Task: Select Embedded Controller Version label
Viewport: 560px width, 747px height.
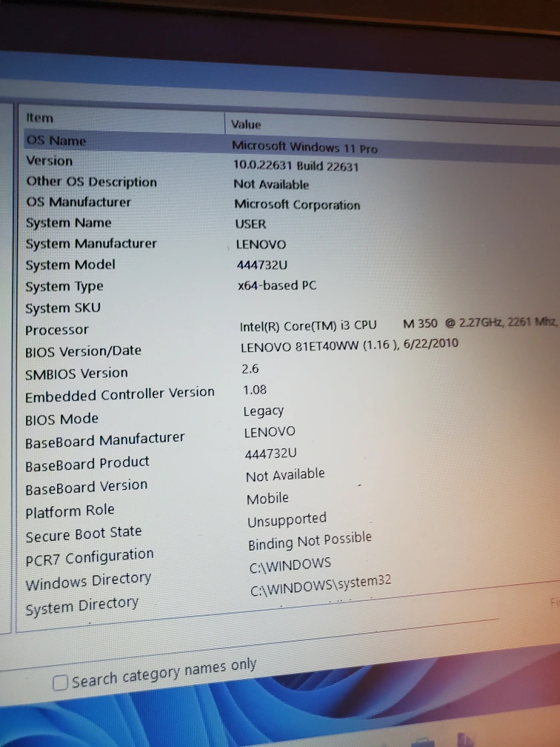Action: (x=120, y=394)
